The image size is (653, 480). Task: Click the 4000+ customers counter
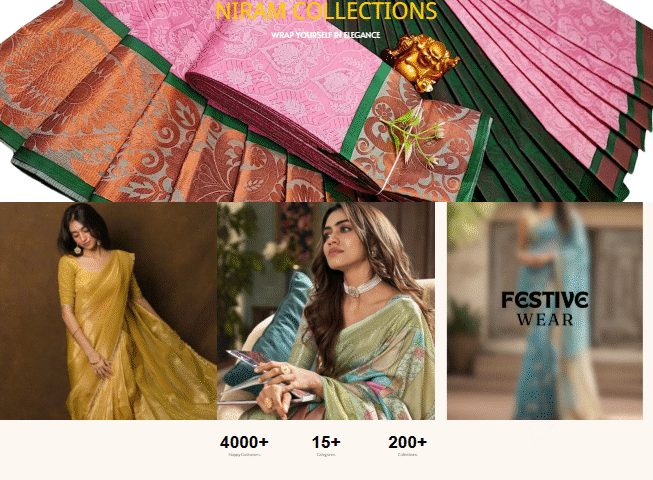(x=244, y=442)
